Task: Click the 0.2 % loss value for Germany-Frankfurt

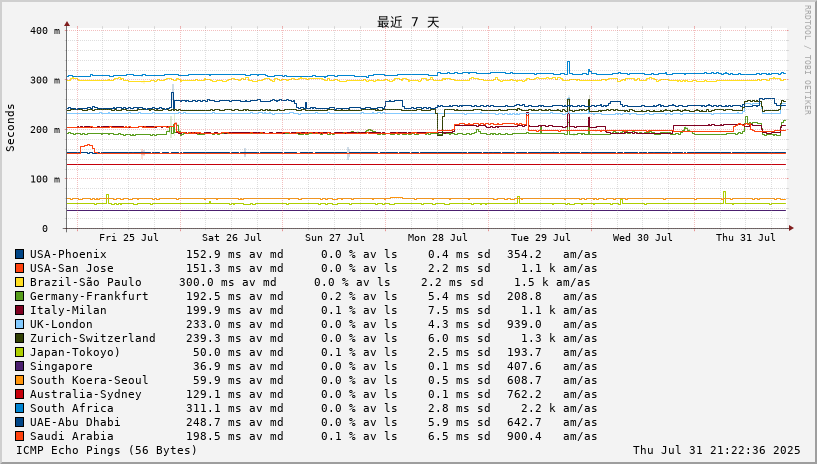Action: click(x=338, y=296)
